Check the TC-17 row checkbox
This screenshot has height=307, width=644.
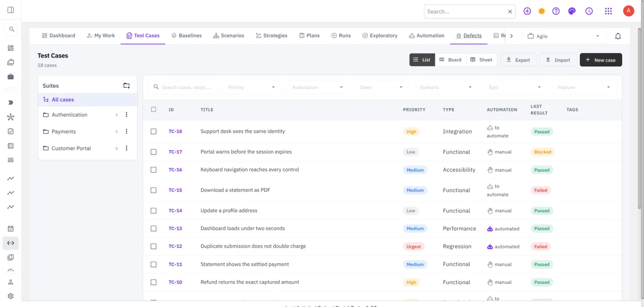coord(153,152)
